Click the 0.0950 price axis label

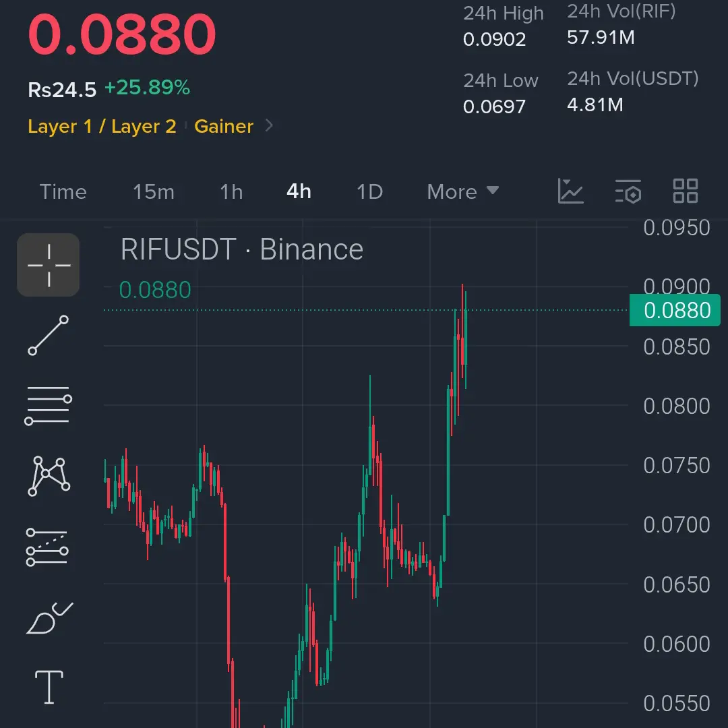click(677, 228)
